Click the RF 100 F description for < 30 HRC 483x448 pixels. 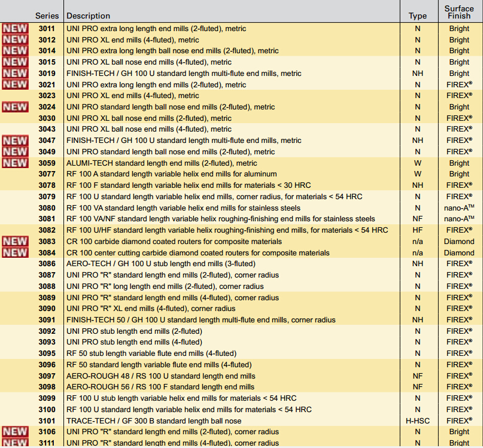coord(189,185)
